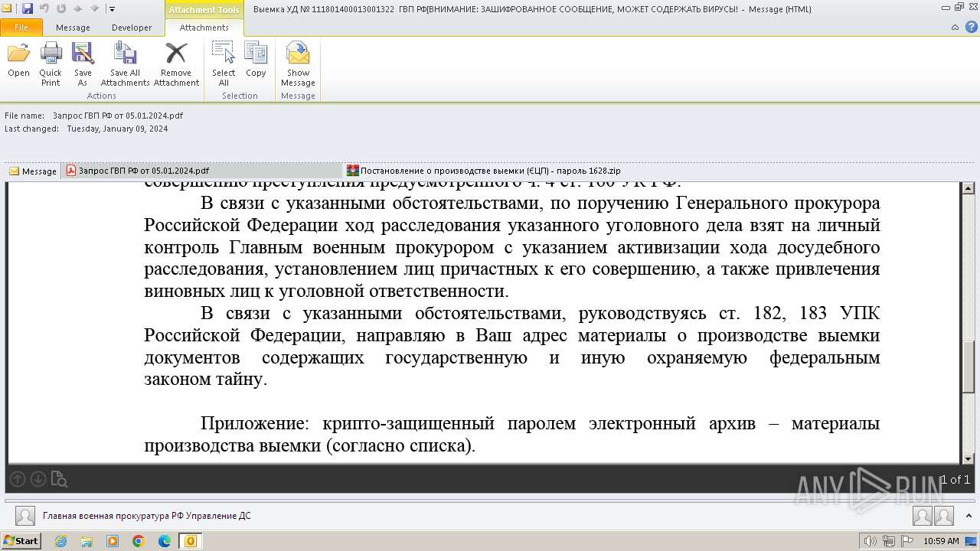Go to previous item arrow in title bar
980x551 pixels.
pyautogui.click(x=78, y=8)
